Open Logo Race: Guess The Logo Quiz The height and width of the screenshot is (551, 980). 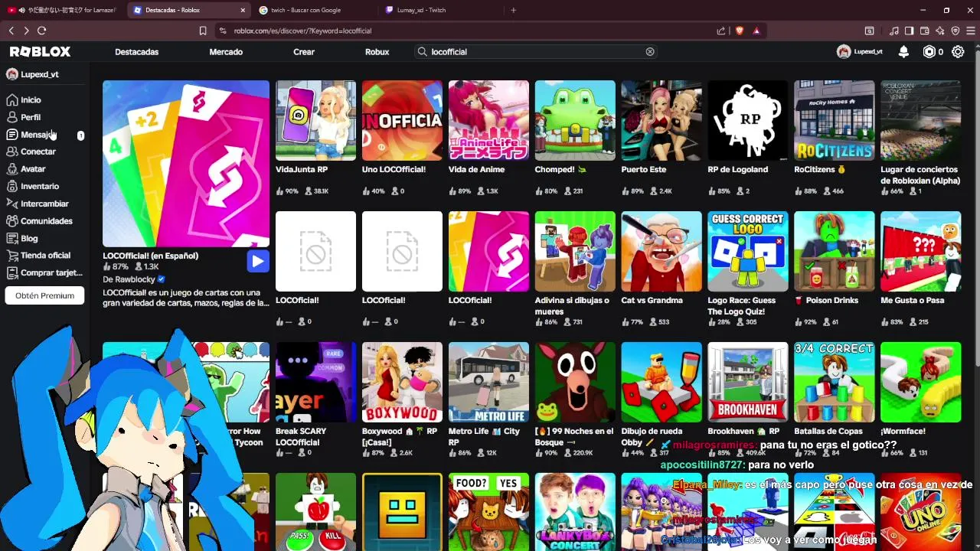tap(748, 251)
